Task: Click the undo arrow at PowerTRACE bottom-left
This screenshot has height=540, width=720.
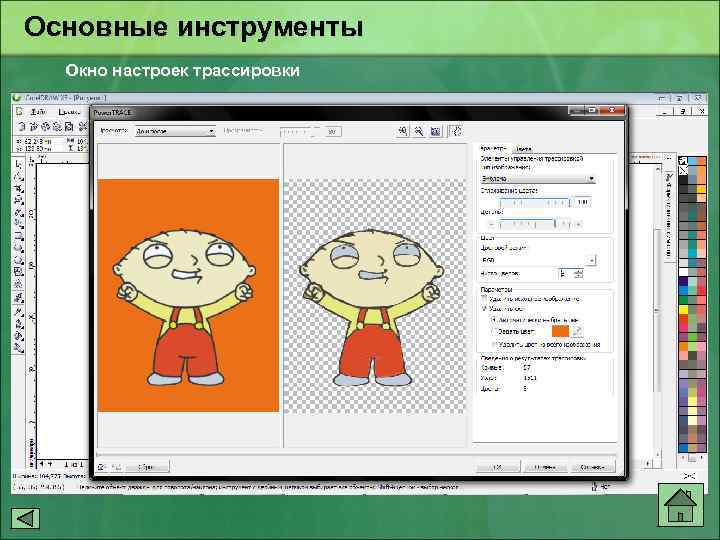Action: [101, 467]
